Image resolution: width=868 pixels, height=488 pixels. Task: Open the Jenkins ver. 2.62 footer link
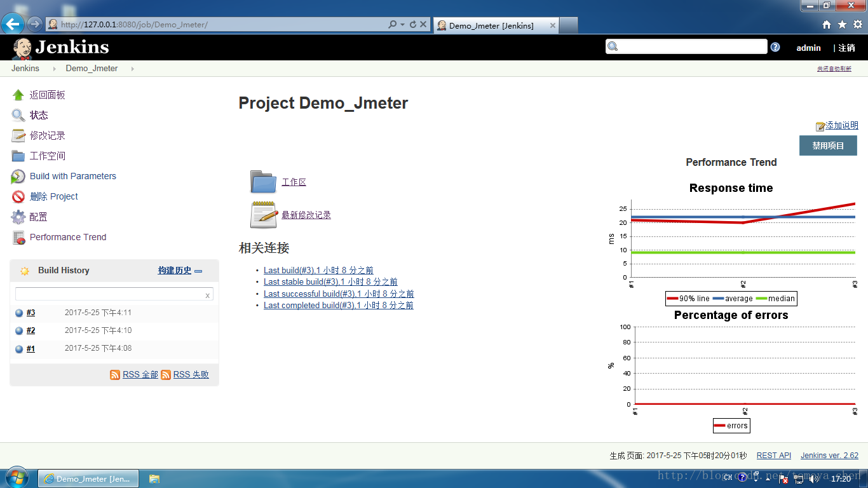pyautogui.click(x=829, y=456)
